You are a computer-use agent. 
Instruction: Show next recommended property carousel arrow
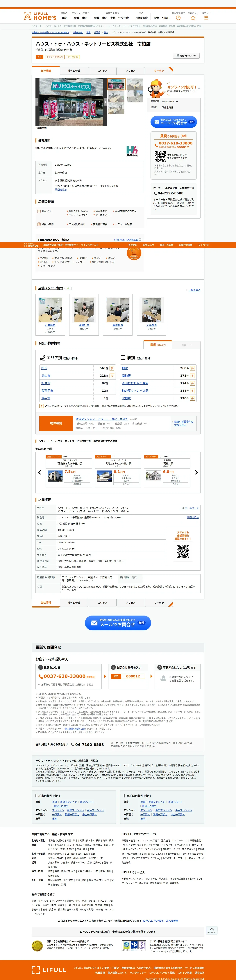pos(196,472)
